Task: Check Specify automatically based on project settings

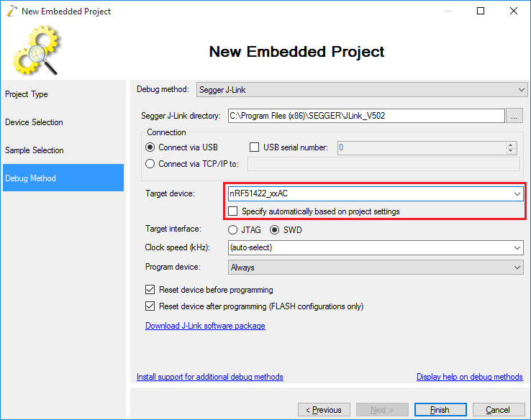Action: tap(233, 211)
